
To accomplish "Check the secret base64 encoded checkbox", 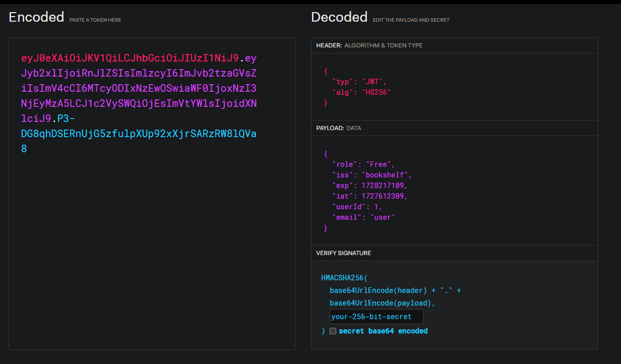I will (x=333, y=331).
